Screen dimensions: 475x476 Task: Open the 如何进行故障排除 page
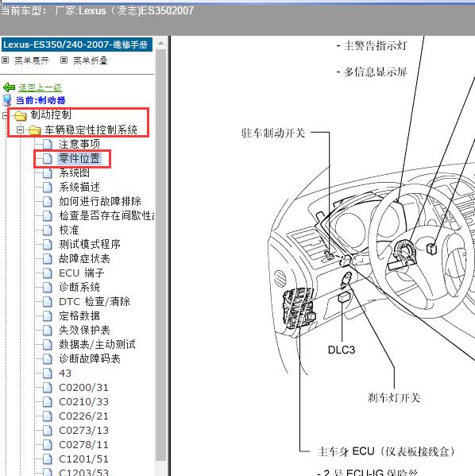[x=100, y=201]
